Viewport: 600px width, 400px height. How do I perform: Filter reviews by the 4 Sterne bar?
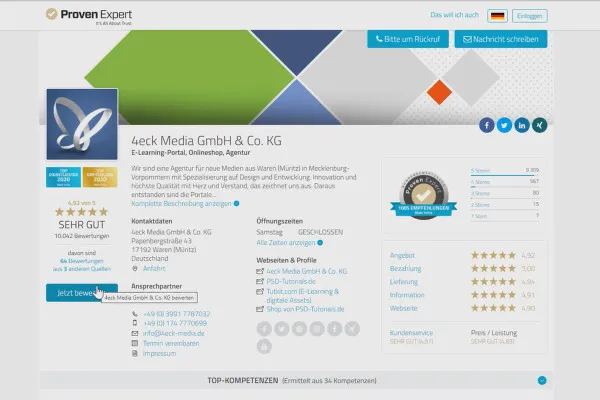pos(505,182)
